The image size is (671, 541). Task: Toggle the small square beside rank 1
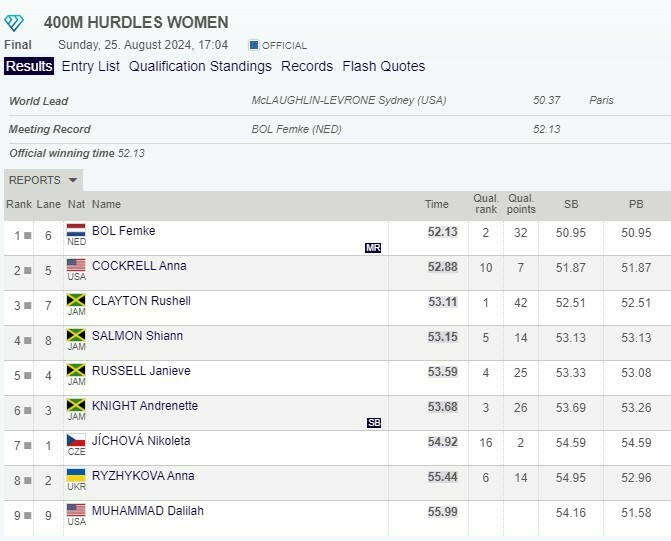tap(28, 236)
